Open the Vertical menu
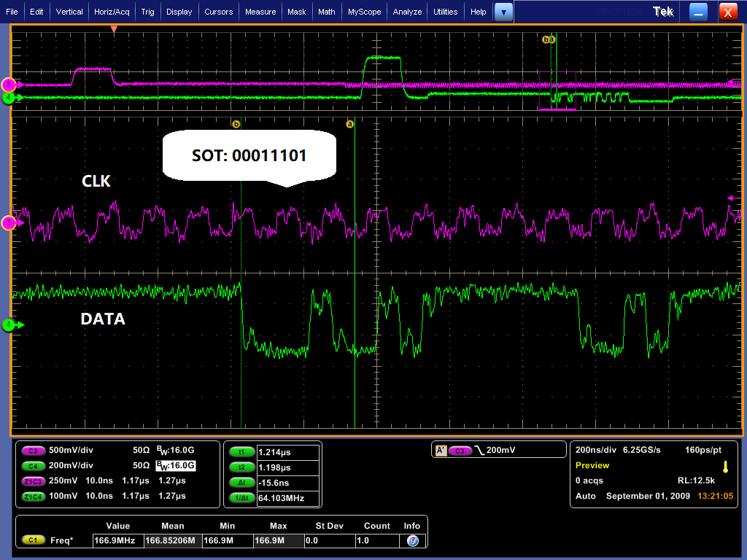Viewport: 747px width, 560px height. click(x=69, y=12)
